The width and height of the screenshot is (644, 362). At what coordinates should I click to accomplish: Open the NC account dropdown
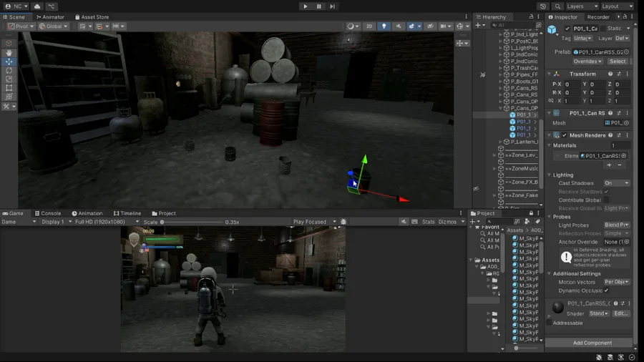[x=16, y=6]
